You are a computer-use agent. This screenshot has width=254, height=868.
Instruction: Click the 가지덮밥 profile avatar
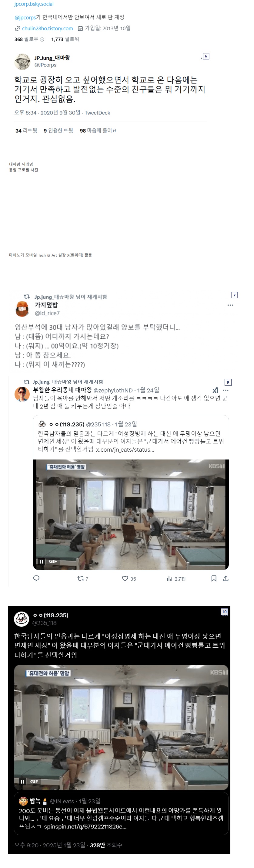(x=22, y=309)
